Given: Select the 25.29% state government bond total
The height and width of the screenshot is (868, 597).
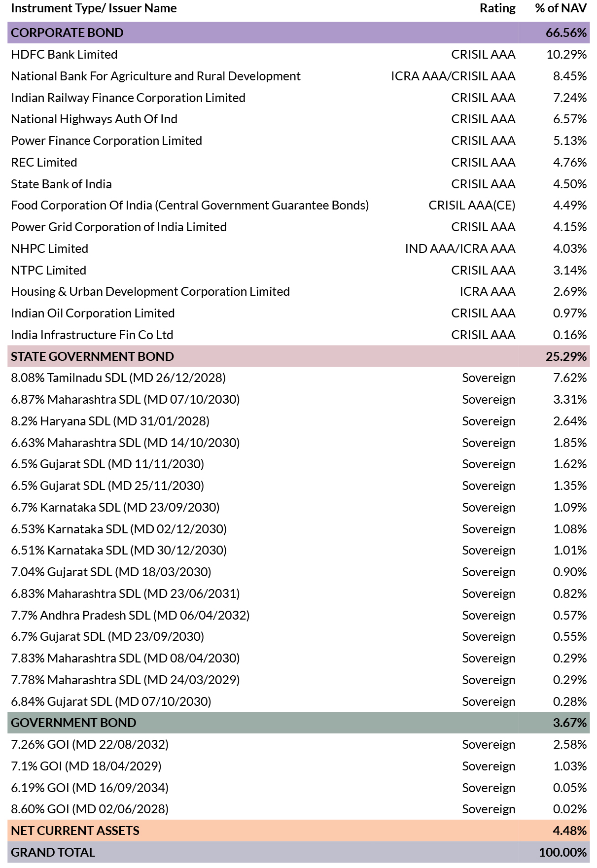Looking at the screenshot, I should tap(566, 356).
